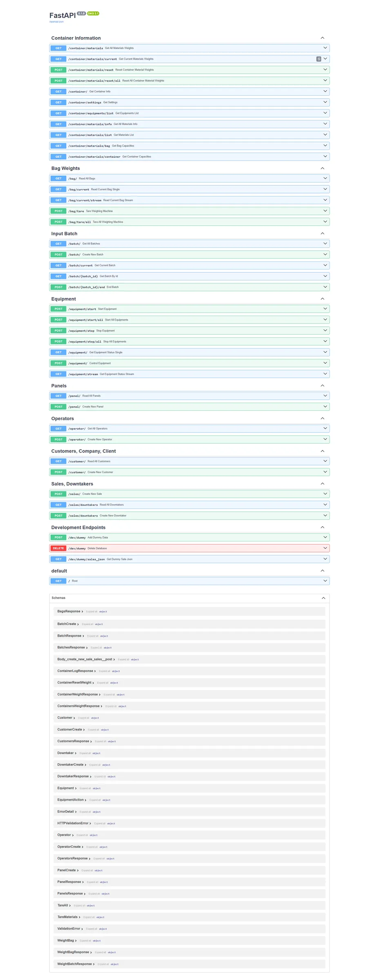Open the /batch/{batch_id}/end endpoint path
The image size is (379, 980).
[x=87, y=287]
